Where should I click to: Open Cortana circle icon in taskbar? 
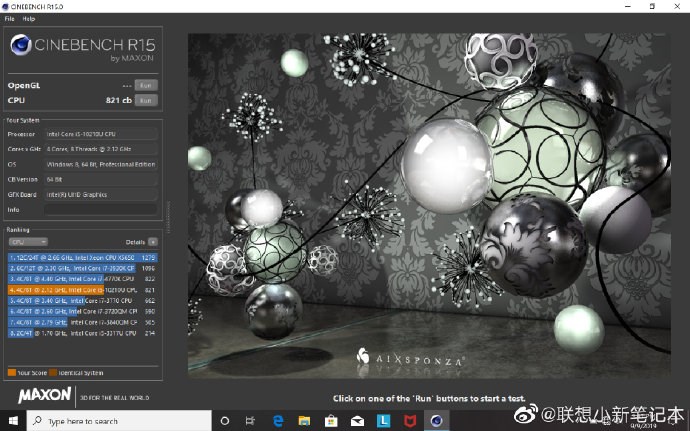coord(224,421)
